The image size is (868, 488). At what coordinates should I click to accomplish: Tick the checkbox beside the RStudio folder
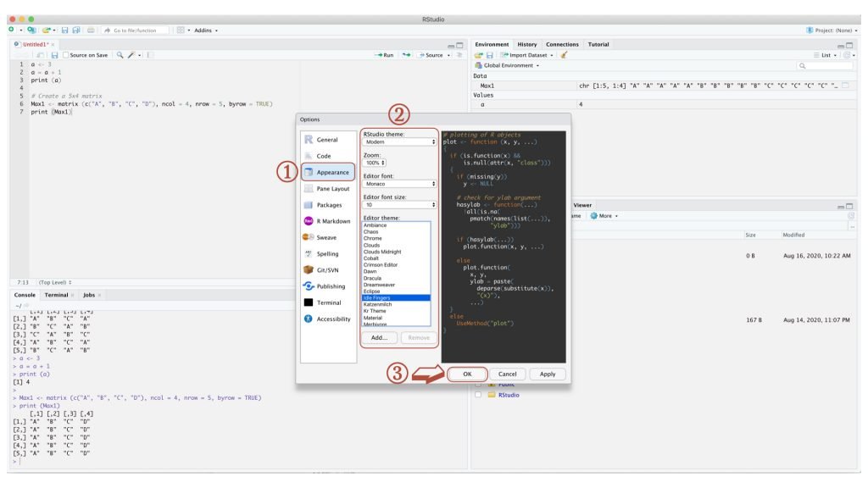pos(478,394)
